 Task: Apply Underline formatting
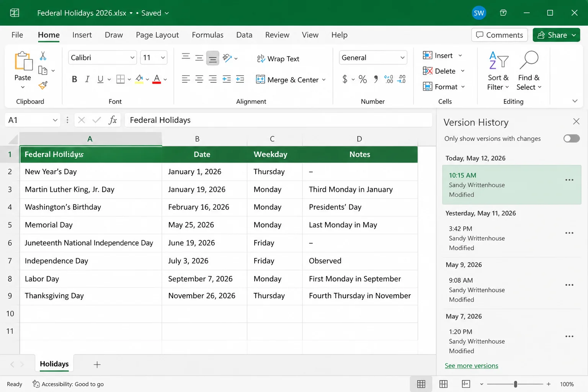pos(100,79)
